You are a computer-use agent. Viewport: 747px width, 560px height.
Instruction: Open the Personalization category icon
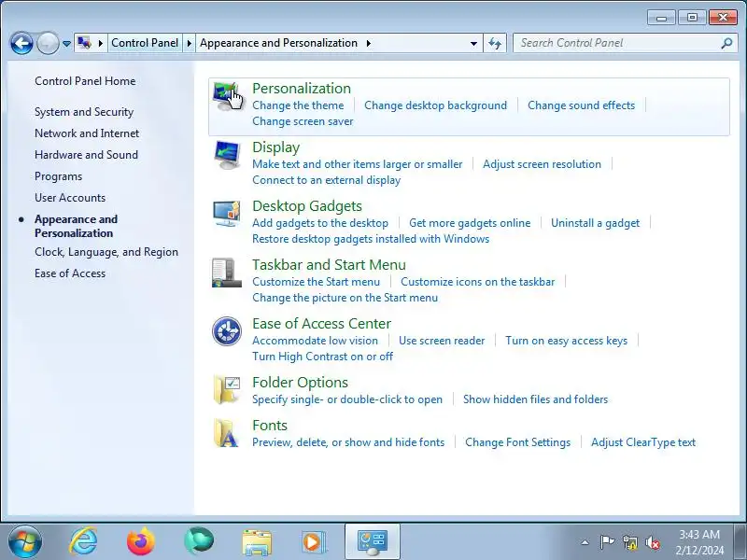(x=227, y=95)
